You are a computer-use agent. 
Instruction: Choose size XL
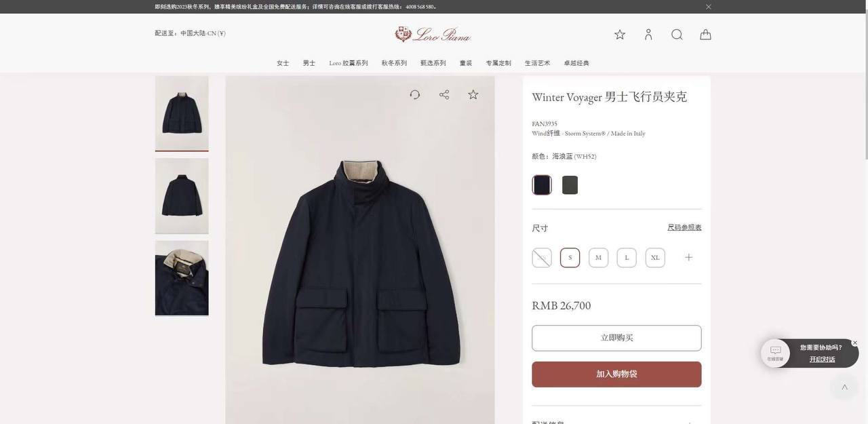(655, 258)
